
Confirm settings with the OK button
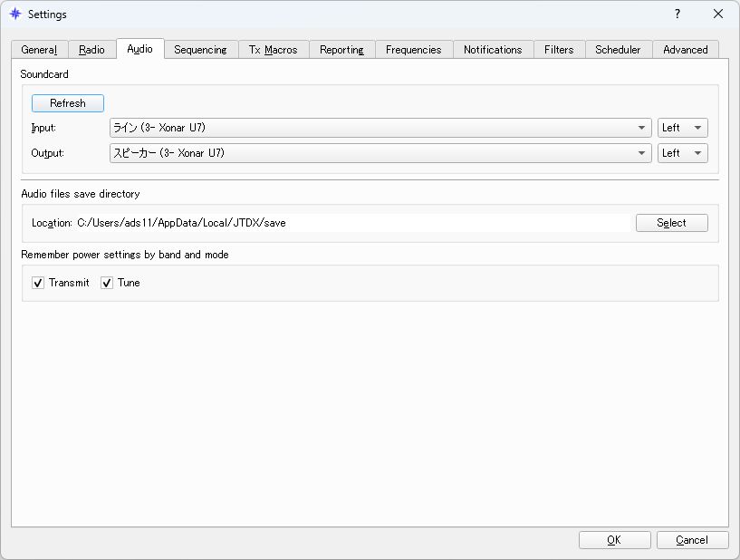click(614, 539)
